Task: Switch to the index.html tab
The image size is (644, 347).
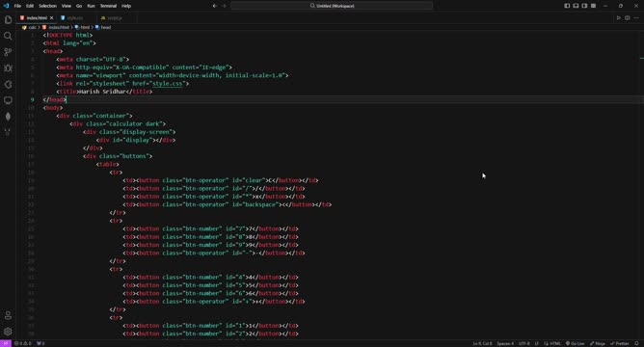Action: tap(37, 18)
